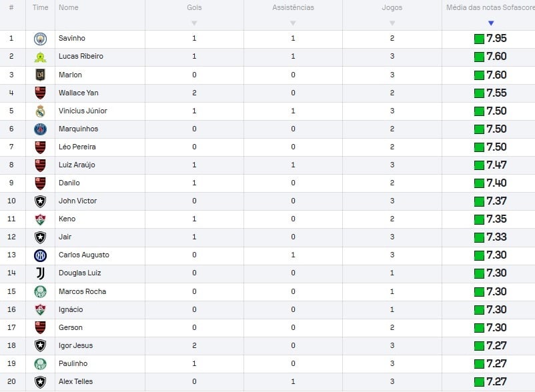535x392 pixels.
Task: Click the LAFC badge next to Marlon
Action: pos(40,75)
